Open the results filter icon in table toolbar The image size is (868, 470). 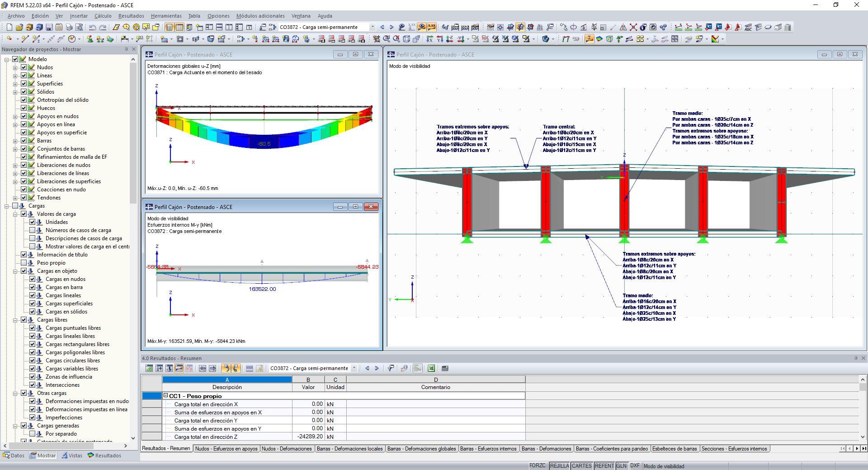point(391,368)
